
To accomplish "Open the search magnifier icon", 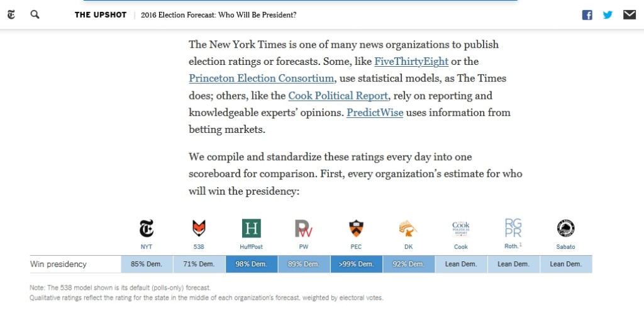I will (35, 14).
